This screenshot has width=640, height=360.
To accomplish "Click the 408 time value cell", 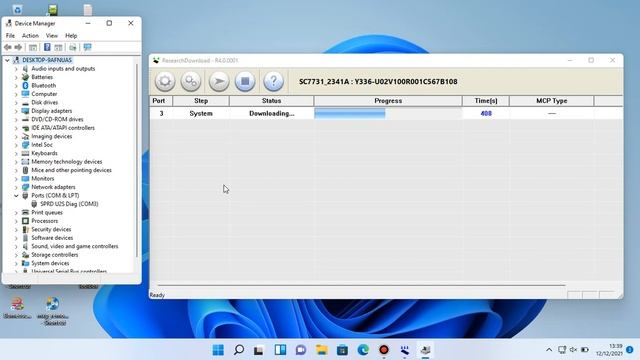I will coord(486,113).
